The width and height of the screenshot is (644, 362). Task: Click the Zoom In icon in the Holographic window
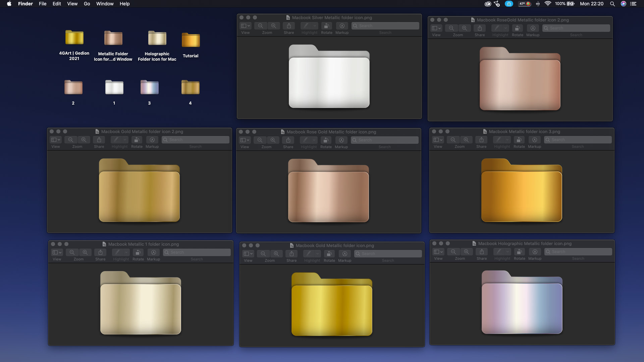pos(466,252)
